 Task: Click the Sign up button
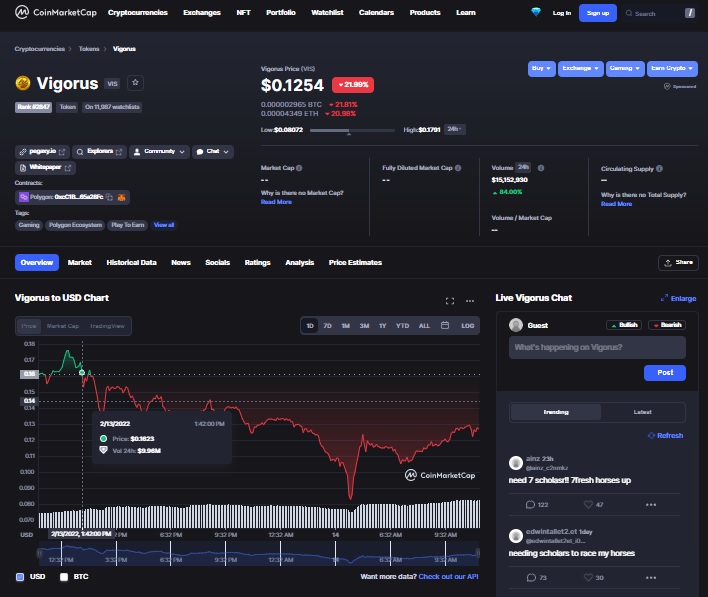pos(597,13)
